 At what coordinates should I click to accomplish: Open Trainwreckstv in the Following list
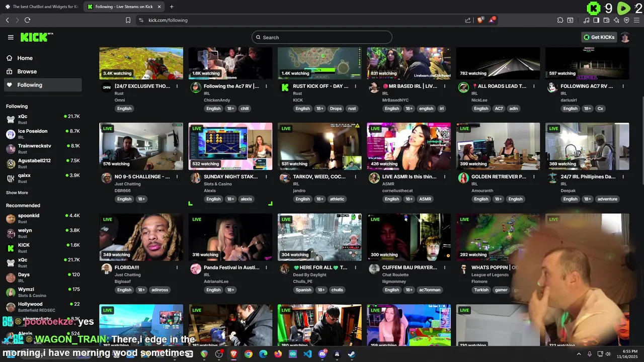click(43, 148)
